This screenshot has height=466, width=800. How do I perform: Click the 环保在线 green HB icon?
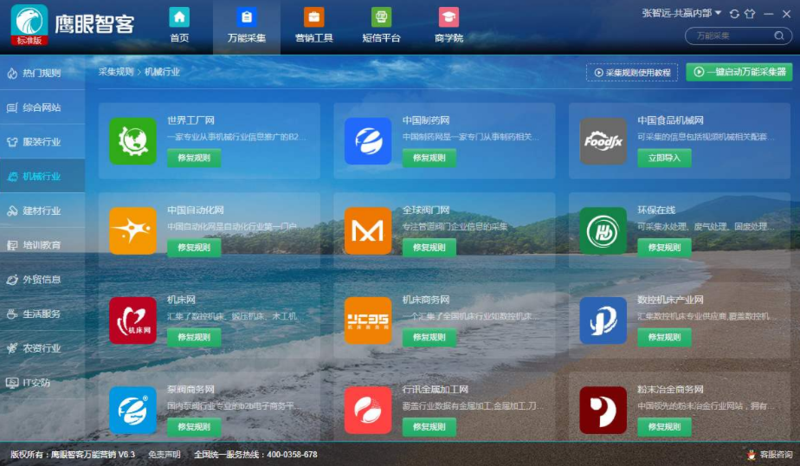[x=603, y=231]
